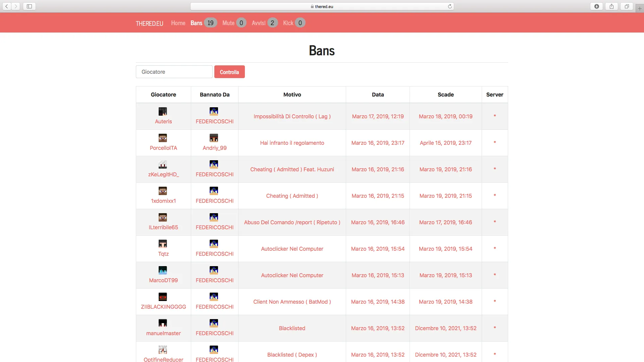Show all Safari tabs overview
The height and width of the screenshot is (362, 644).
click(627, 6)
